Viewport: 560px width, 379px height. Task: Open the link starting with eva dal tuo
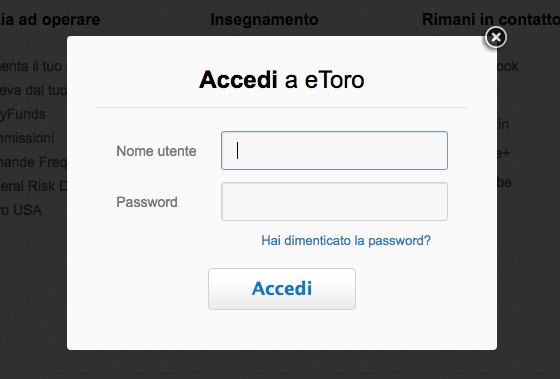(34, 90)
